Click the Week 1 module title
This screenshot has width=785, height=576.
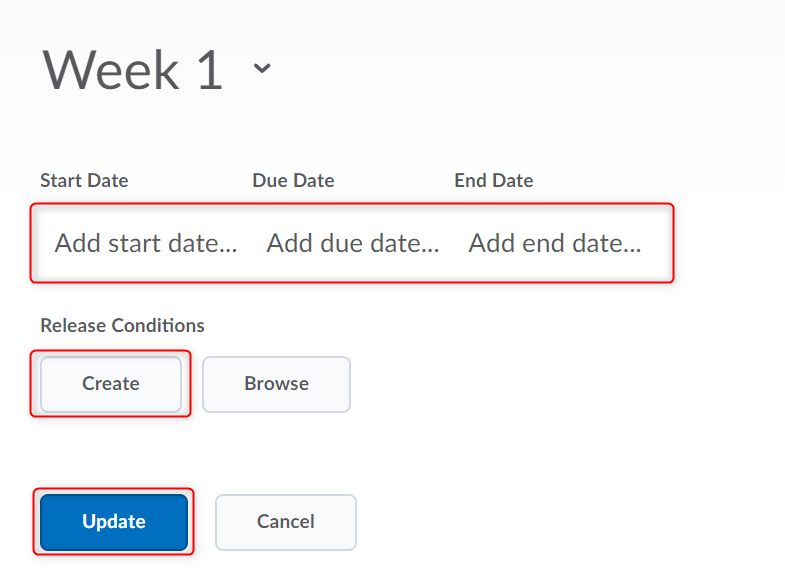pyautogui.click(x=133, y=70)
